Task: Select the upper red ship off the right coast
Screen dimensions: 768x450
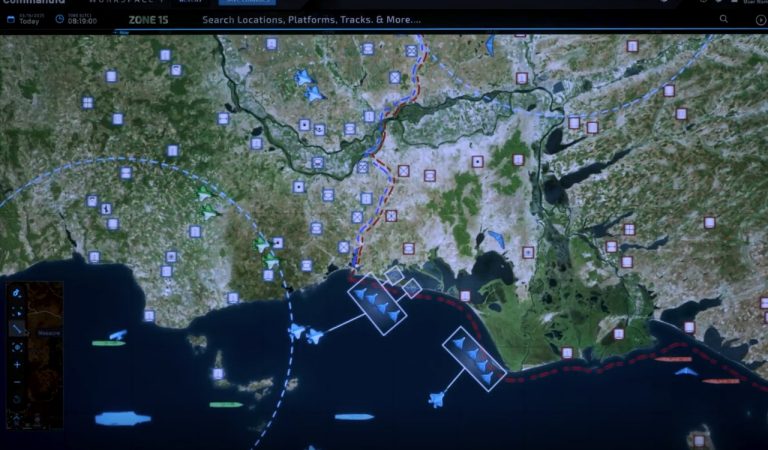Action: tap(673, 358)
